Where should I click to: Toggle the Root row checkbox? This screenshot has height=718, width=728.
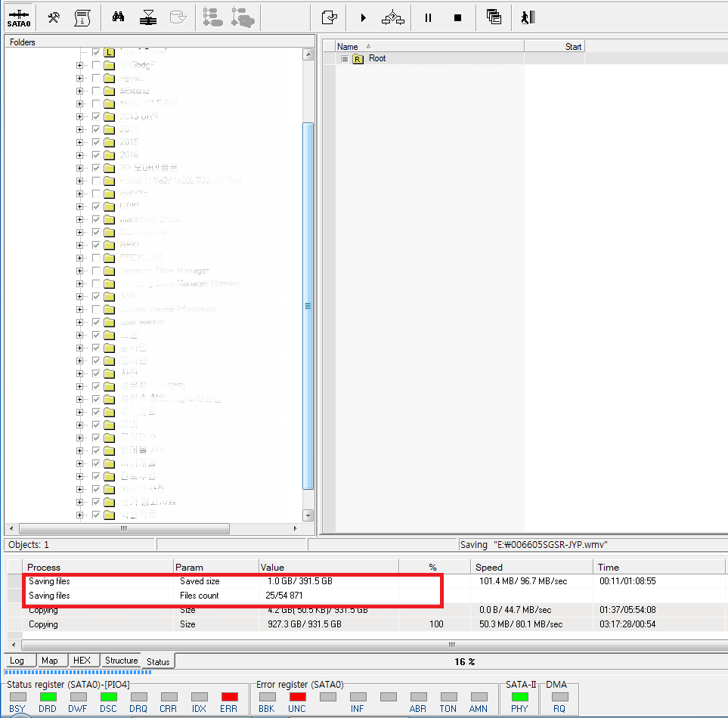(345, 59)
